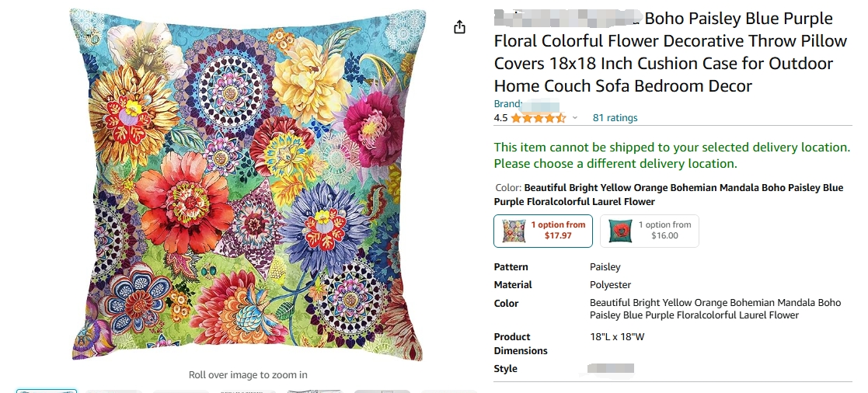Click the product title text

click(671, 52)
